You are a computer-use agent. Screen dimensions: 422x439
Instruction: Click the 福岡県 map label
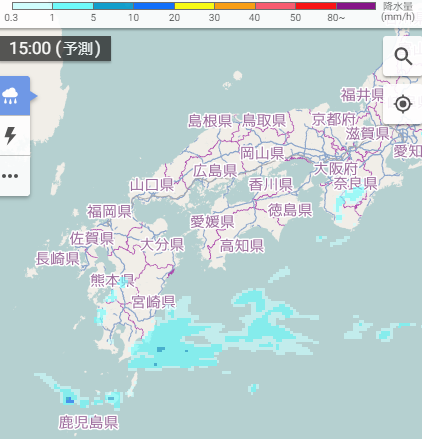click(x=109, y=211)
